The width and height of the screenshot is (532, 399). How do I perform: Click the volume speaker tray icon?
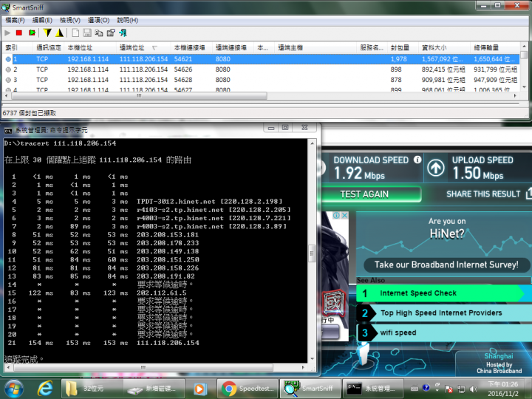[x=474, y=389]
